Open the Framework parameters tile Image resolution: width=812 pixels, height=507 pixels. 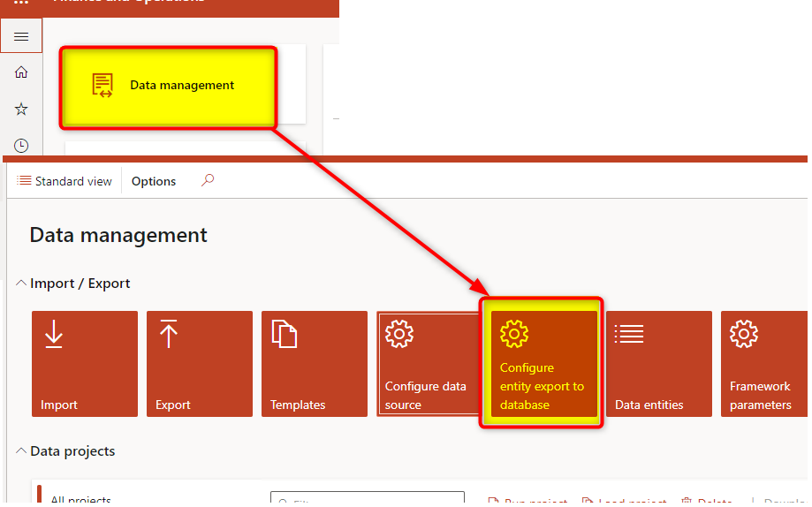(x=764, y=364)
